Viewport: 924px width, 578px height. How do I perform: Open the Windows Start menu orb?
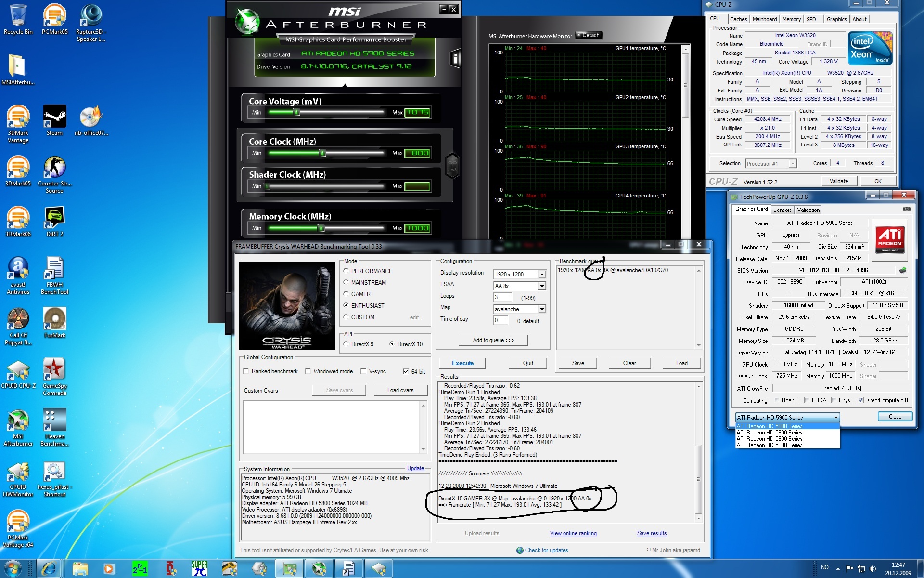point(13,569)
